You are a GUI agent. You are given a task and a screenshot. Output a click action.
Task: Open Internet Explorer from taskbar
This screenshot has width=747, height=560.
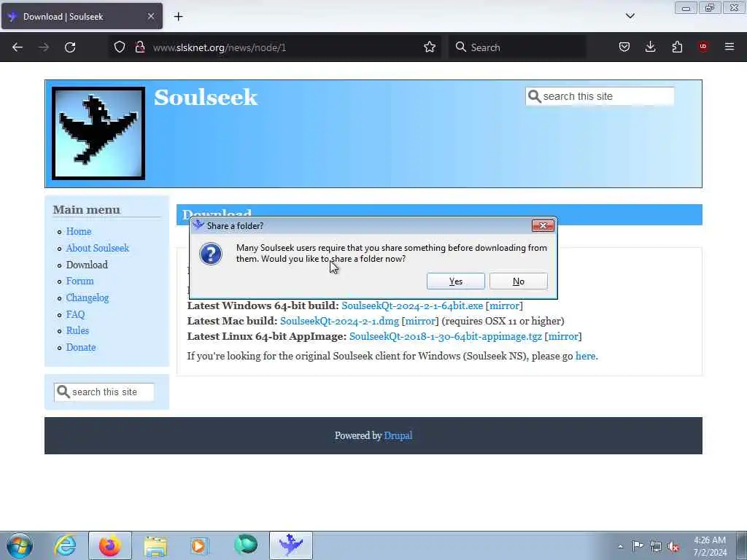(65, 545)
